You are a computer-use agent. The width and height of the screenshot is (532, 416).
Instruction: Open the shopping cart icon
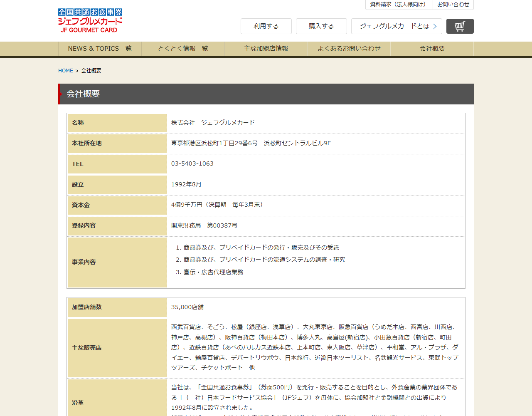[460, 26]
